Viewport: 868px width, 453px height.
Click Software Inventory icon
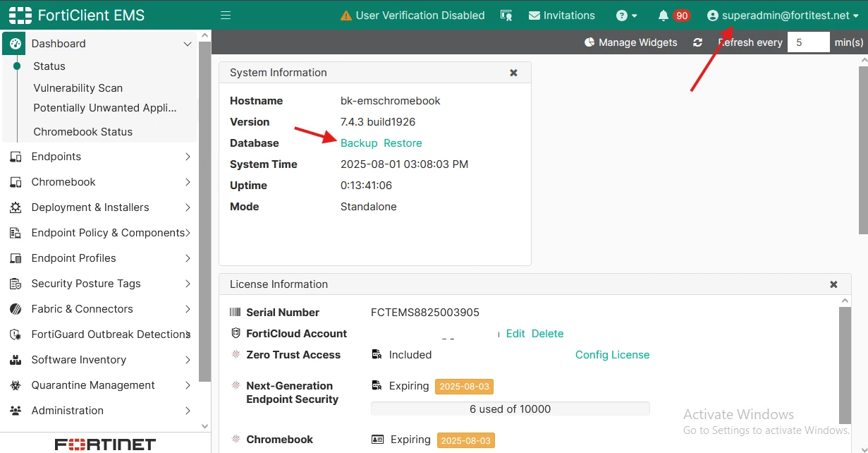(16, 361)
